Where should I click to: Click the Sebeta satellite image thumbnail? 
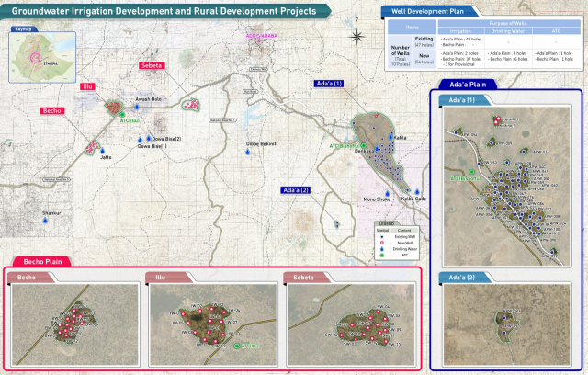pos(350,323)
